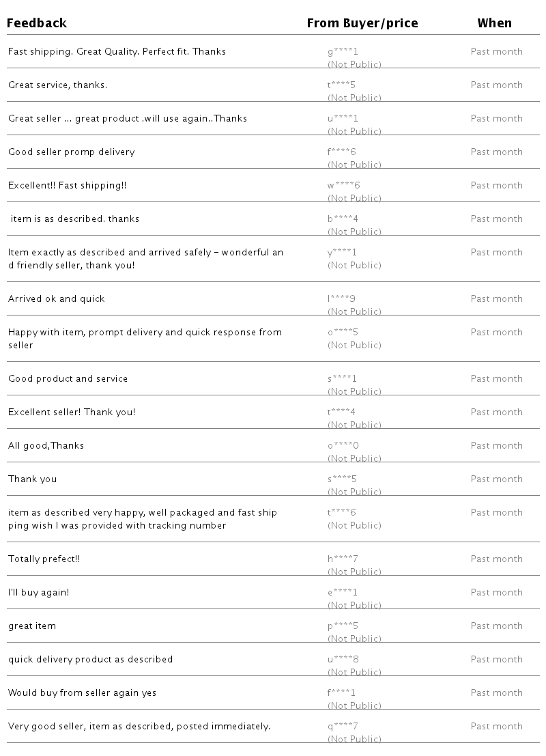Select buyer o****0 username

(x=343, y=446)
